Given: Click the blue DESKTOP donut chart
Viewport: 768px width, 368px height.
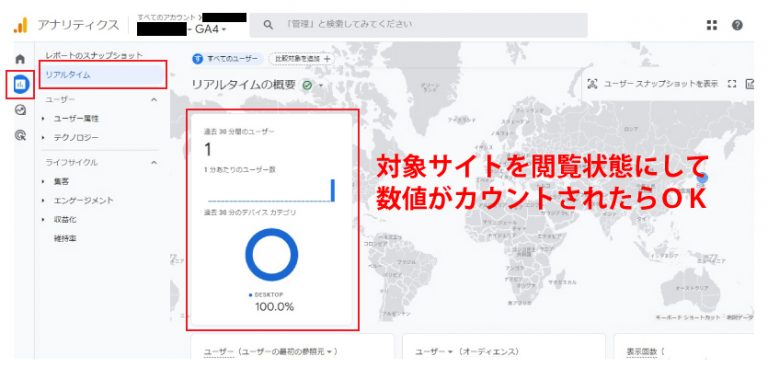Looking at the screenshot, I should coord(271,255).
